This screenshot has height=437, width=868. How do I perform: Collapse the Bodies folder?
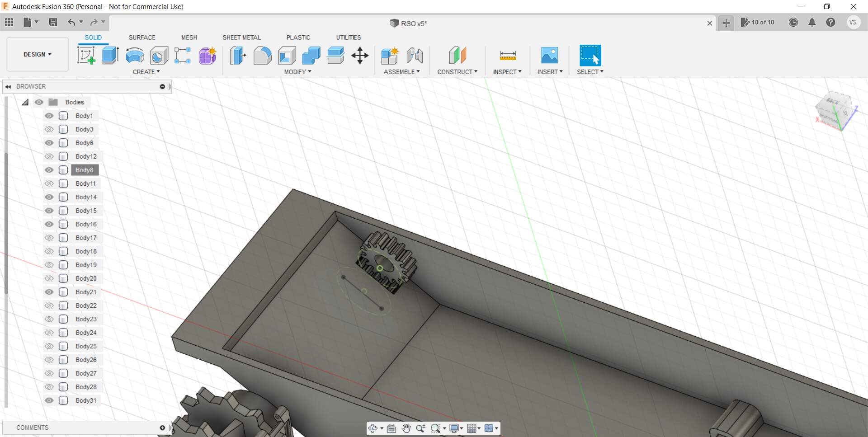[25, 102]
